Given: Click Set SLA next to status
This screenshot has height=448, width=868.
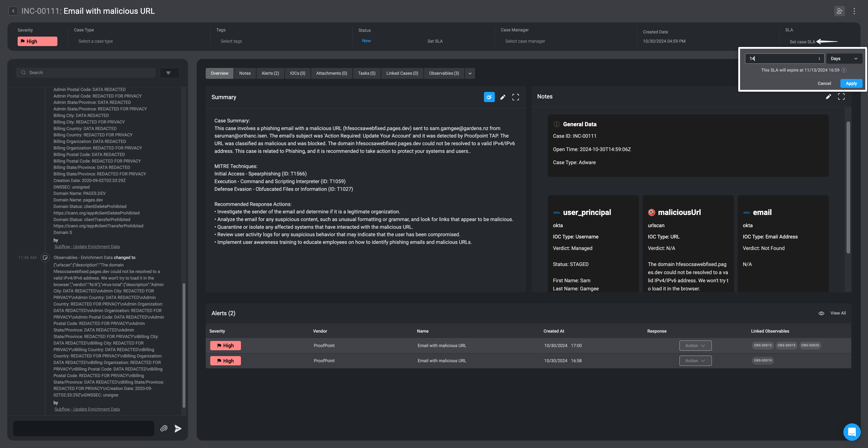Looking at the screenshot, I should point(435,41).
